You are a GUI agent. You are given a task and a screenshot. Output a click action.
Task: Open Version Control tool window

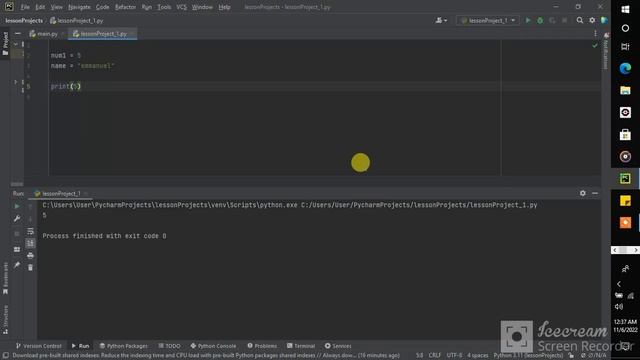[x=39, y=346]
